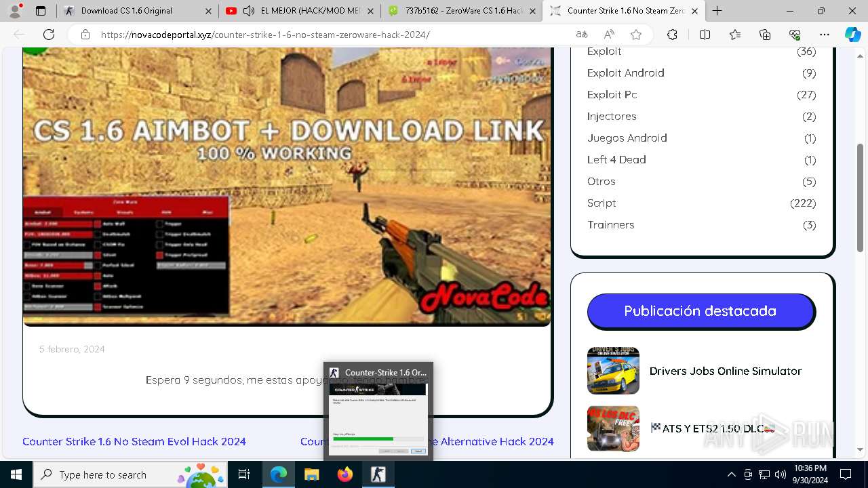This screenshot has width=868, height=488.
Task: Open the notification center icon
Action: 846,474
